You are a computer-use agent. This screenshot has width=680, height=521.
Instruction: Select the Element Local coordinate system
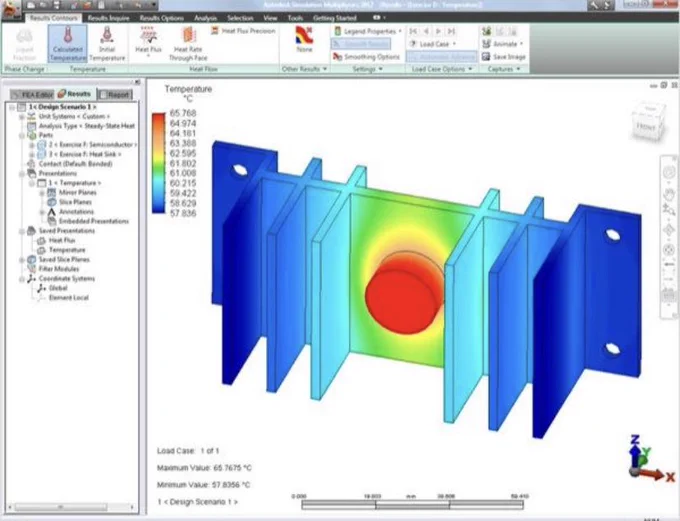[x=63, y=298]
